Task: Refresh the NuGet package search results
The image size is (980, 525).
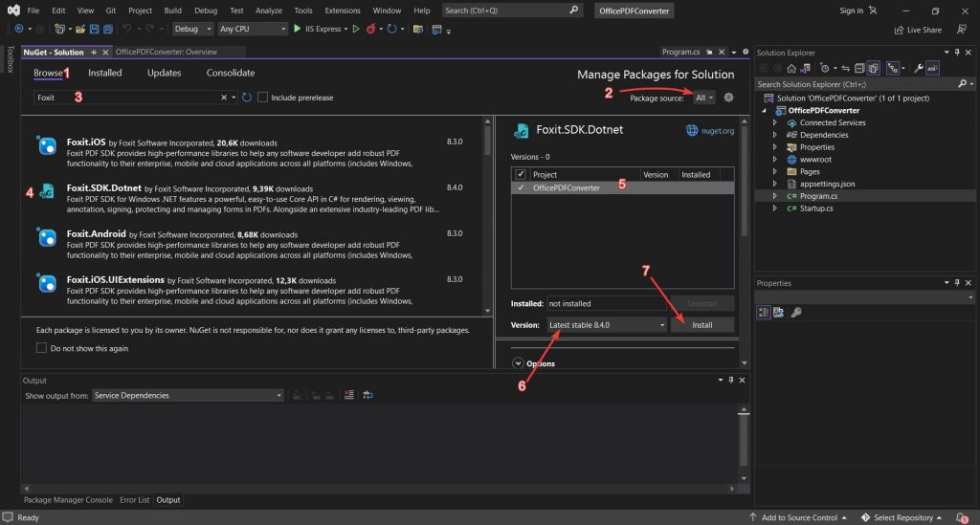Action: click(x=247, y=98)
